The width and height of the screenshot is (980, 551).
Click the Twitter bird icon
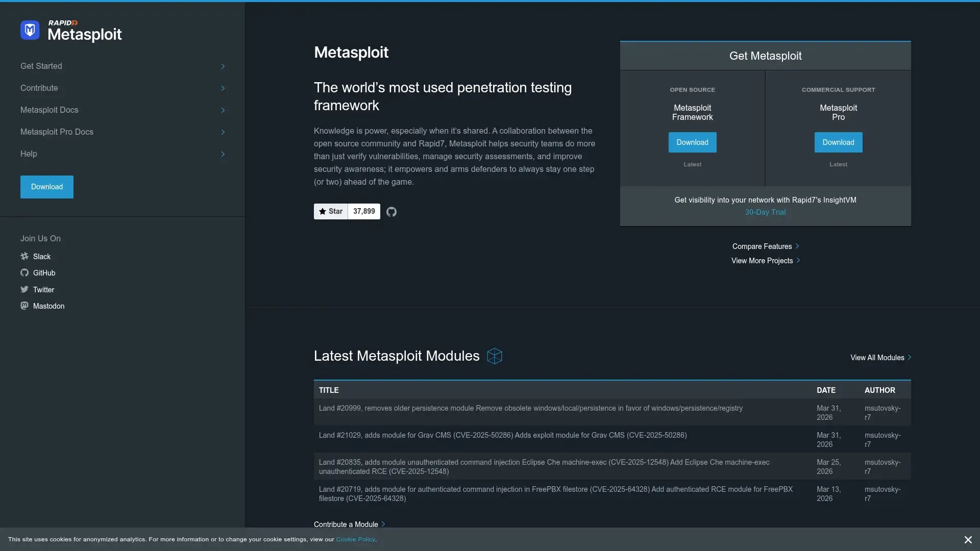pyautogui.click(x=24, y=290)
